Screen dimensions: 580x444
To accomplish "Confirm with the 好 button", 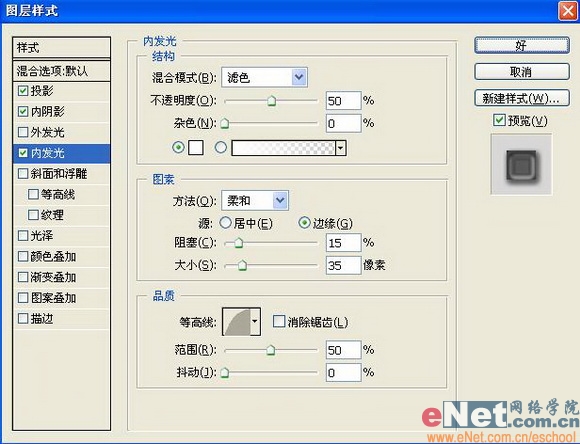I will [522, 46].
